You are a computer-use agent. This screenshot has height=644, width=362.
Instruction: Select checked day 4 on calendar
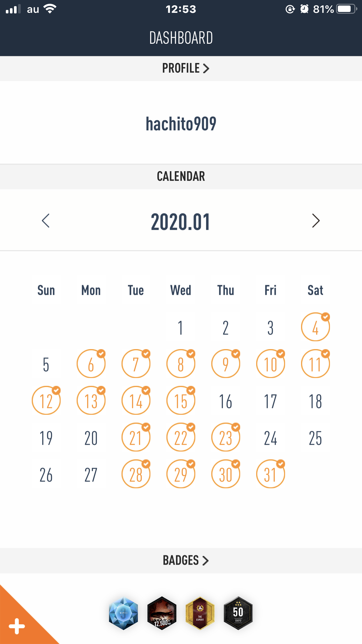(x=315, y=328)
